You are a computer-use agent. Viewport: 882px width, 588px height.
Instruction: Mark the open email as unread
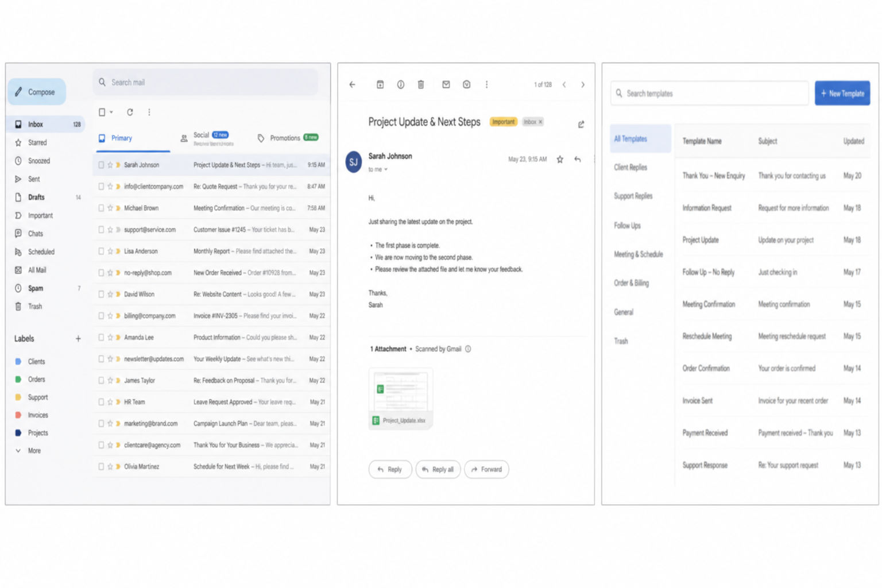coord(446,85)
